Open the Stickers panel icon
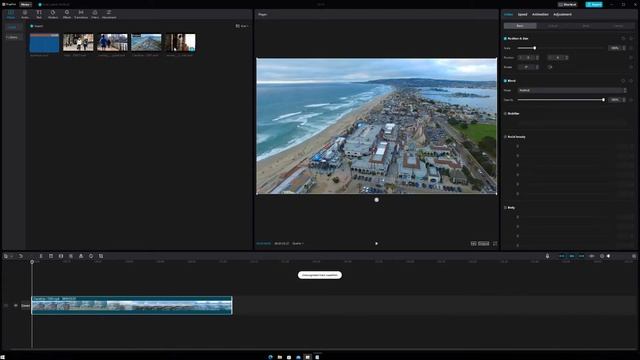640x360 pixels. point(53,14)
